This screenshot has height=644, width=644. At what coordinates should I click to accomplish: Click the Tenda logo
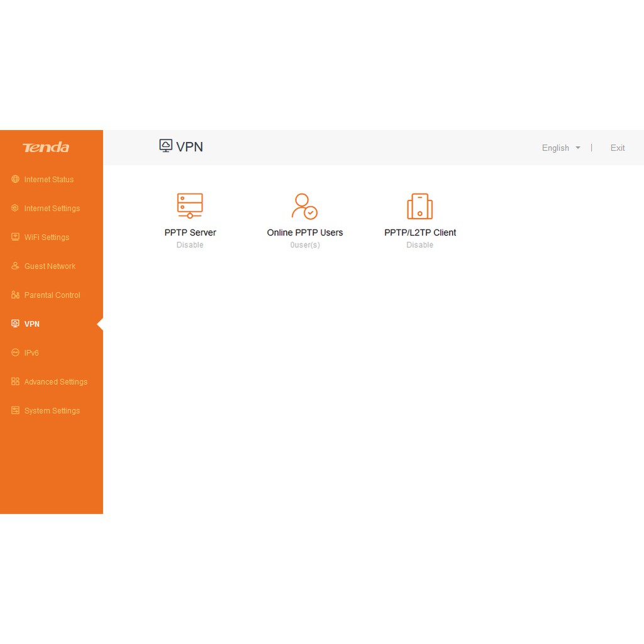point(46,147)
